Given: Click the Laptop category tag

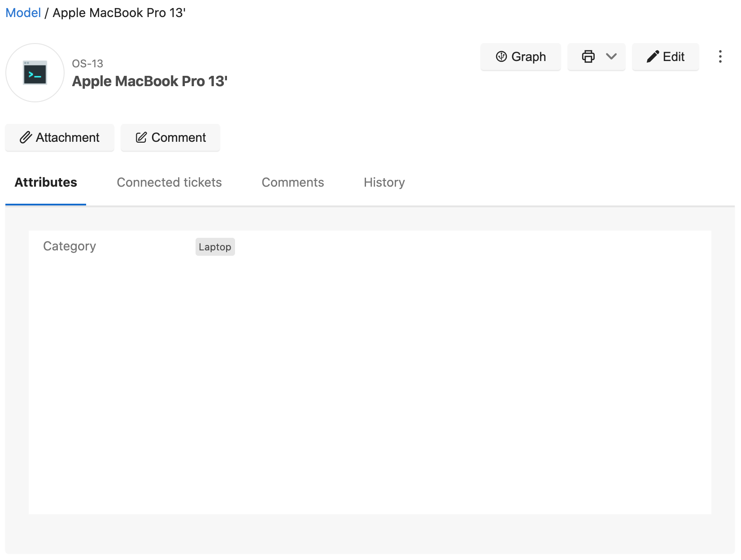Looking at the screenshot, I should coord(215,247).
